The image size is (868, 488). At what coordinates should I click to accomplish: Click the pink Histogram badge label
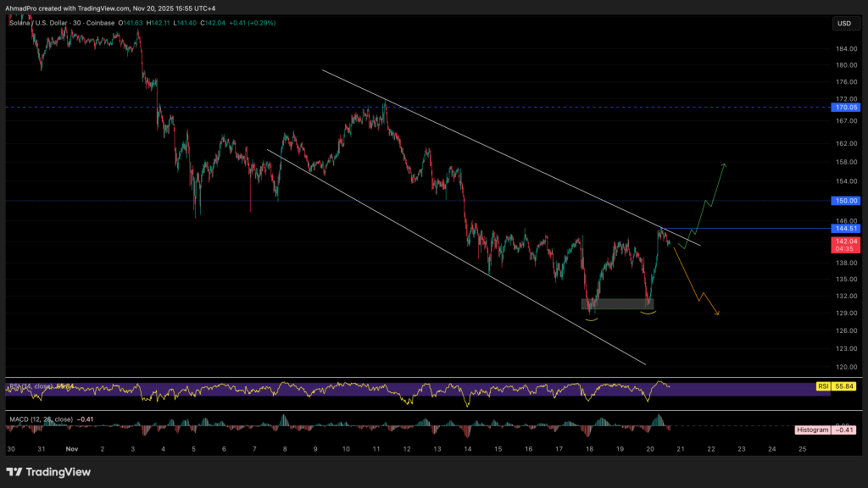pyautogui.click(x=812, y=430)
